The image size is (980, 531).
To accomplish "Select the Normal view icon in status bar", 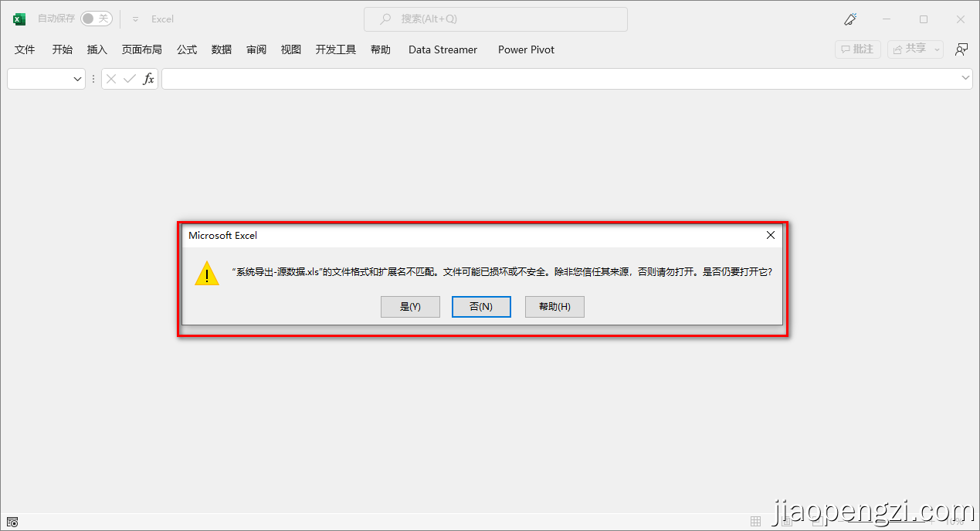I will (755, 521).
